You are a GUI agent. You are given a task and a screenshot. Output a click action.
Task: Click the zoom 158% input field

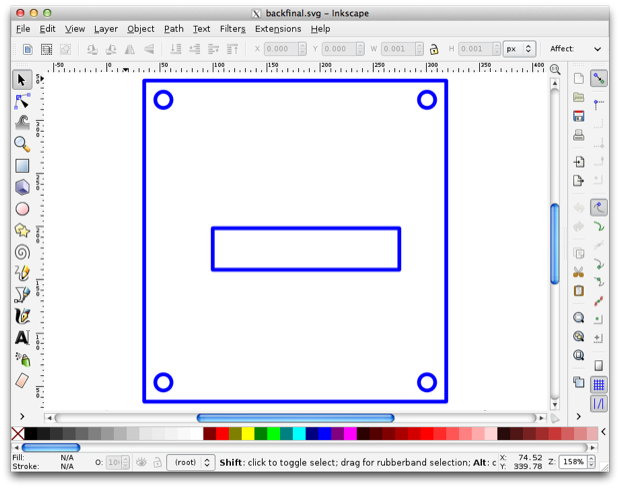(573, 462)
